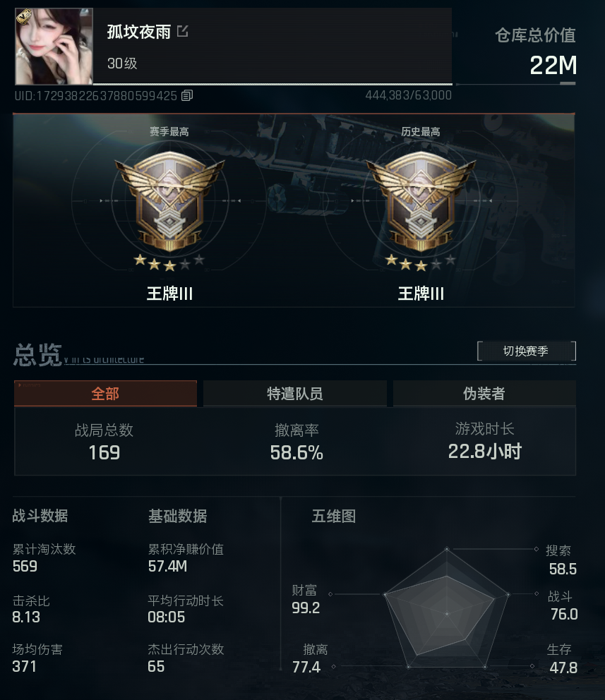Switch to the 伪装者 tab

click(x=484, y=393)
